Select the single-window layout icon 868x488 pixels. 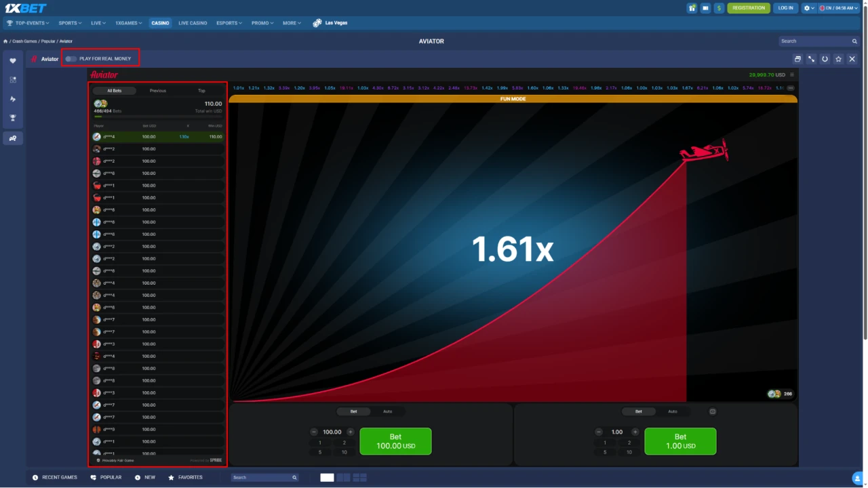327,478
